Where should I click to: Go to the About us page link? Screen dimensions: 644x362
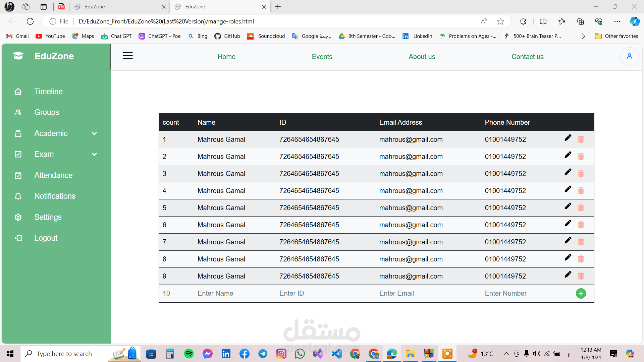422,57
